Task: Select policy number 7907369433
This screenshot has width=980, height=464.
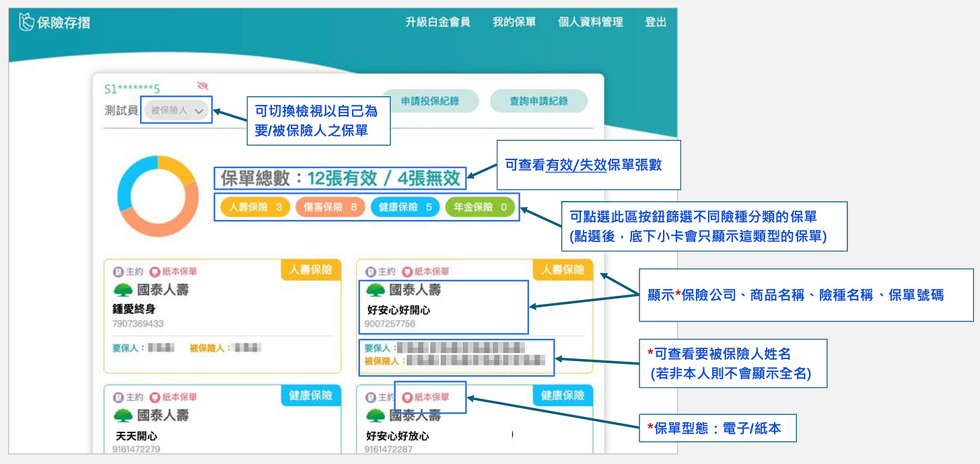Action: (x=138, y=323)
